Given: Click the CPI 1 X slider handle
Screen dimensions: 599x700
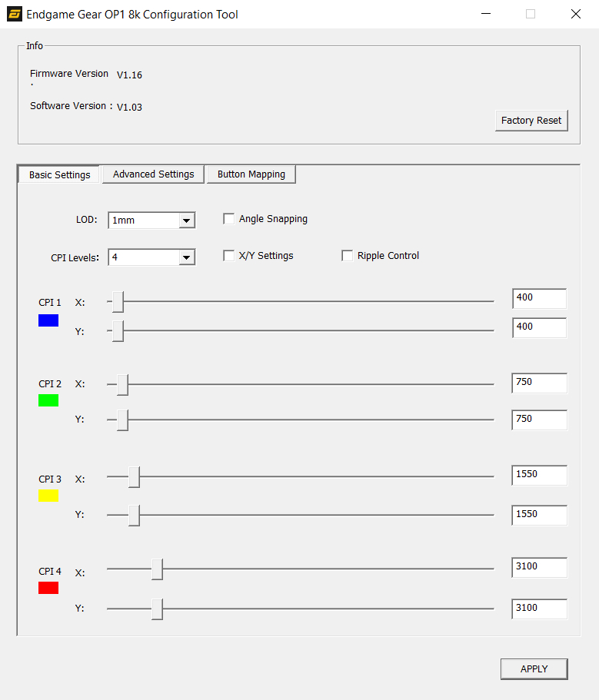Looking at the screenshot, I should coord(118,302).
